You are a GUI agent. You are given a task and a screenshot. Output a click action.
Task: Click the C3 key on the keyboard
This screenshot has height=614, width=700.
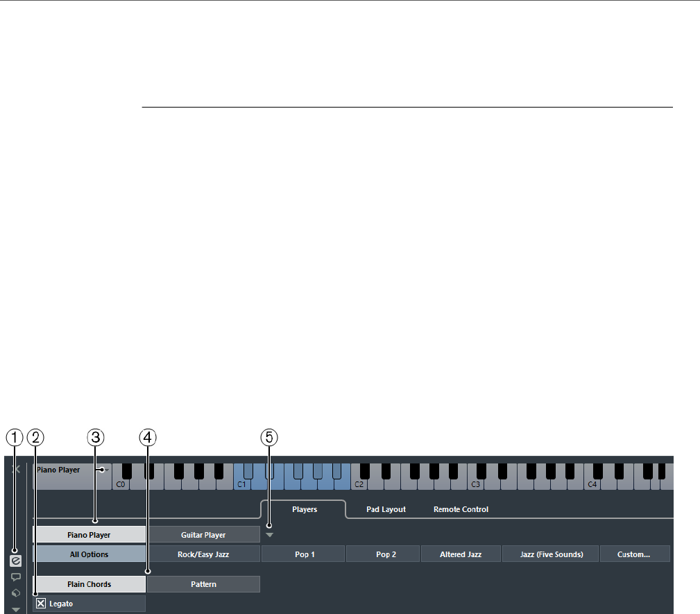(x=476, y=484)
